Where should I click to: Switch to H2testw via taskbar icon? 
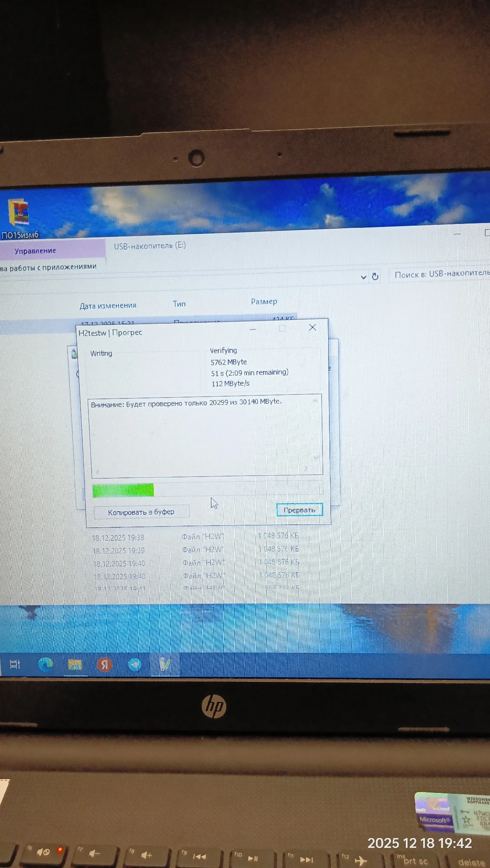(x=164, y=664)
